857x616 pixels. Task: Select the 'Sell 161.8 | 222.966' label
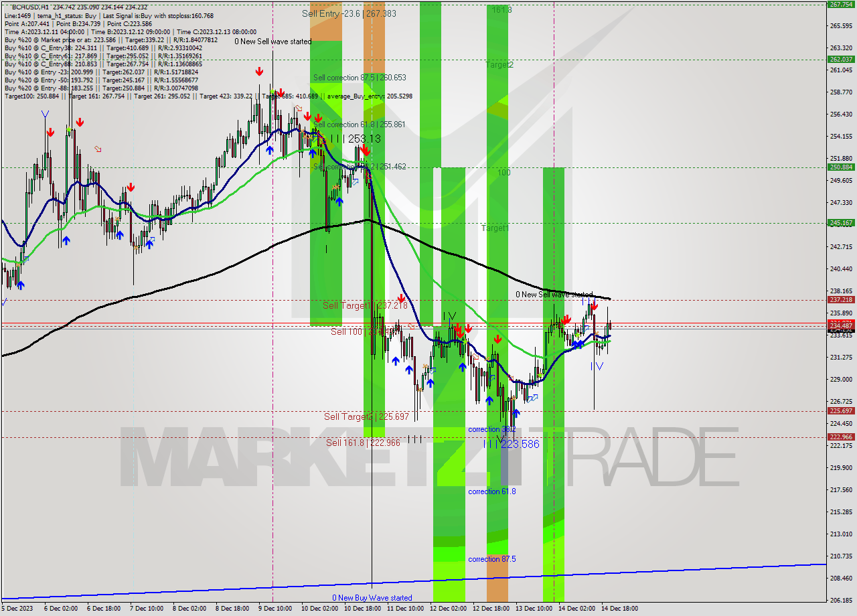tap(363, 443)
